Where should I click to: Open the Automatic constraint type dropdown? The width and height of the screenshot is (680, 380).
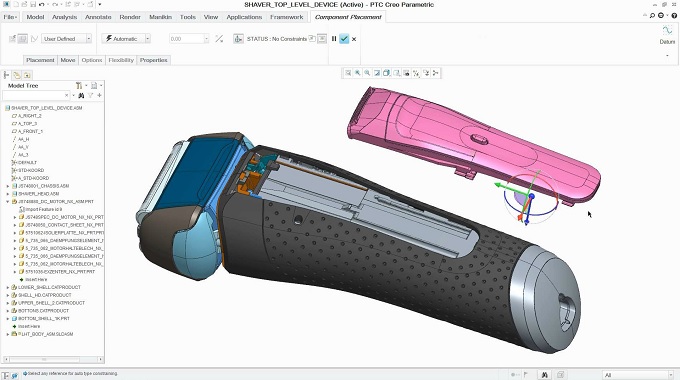tap(126, 39)
